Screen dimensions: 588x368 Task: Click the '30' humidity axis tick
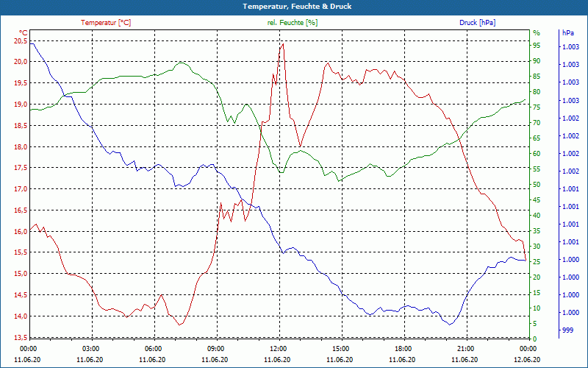(537, 247)
